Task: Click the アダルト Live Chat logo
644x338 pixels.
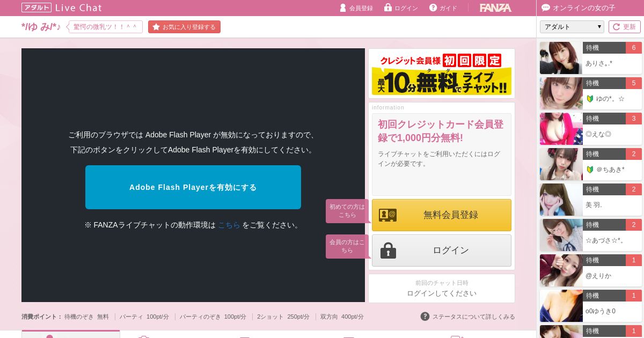Action: [62, 8]
